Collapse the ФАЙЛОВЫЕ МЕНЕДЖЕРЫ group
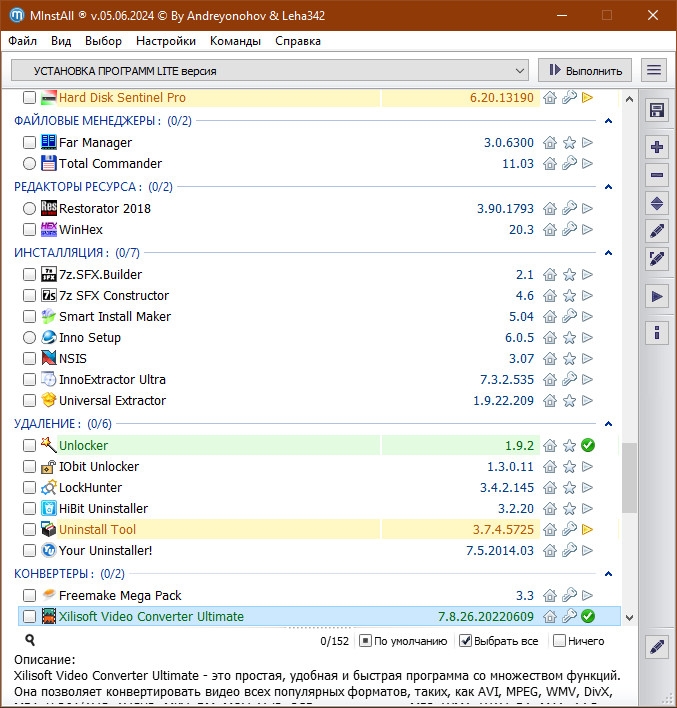 (608, 121)
